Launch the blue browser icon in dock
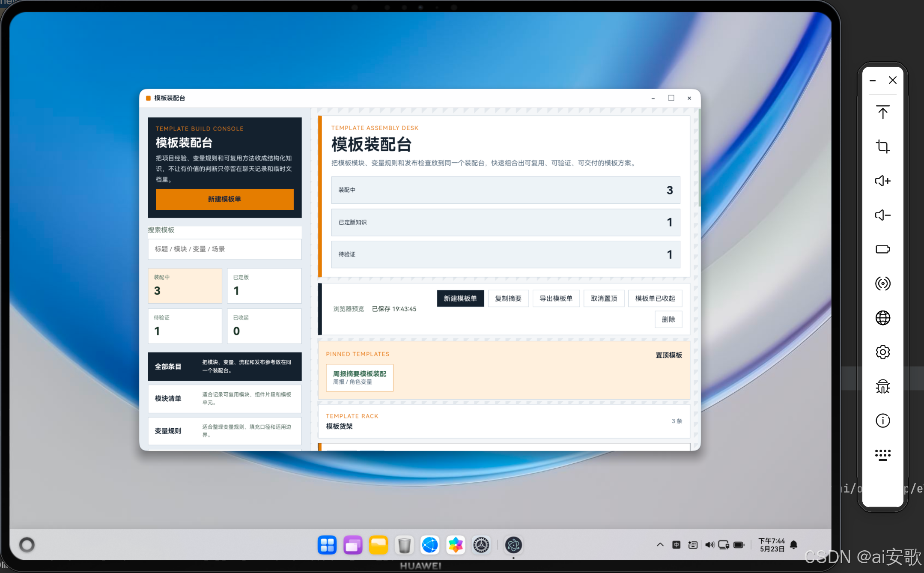 coord(430,545)
